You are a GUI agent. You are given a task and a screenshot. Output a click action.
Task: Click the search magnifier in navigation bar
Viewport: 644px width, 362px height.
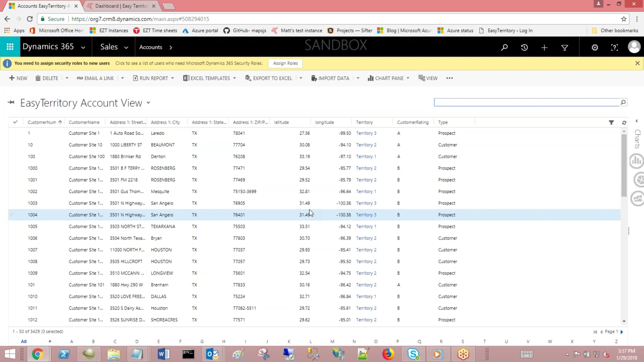tap(504, 47)
